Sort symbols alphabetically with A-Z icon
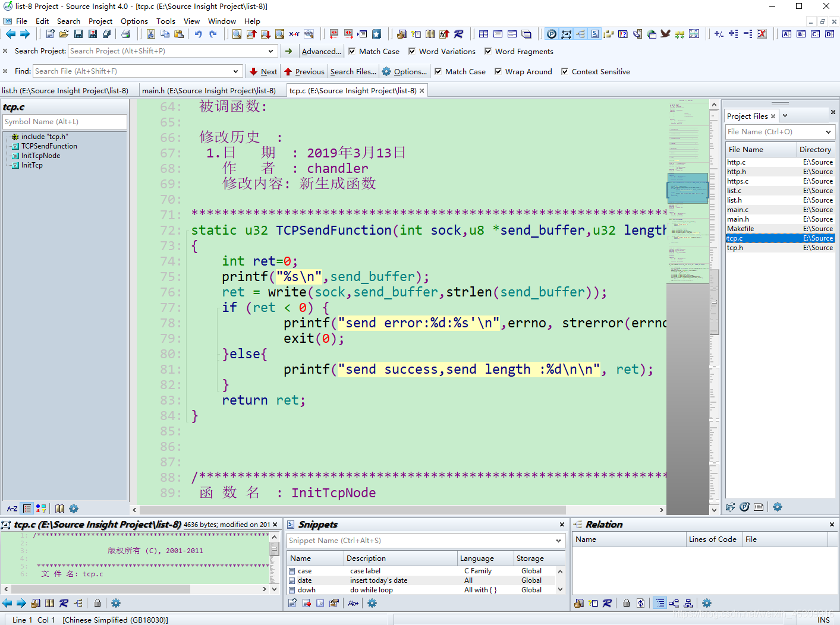The image size is (840, 625). click(x=12, y=509)
